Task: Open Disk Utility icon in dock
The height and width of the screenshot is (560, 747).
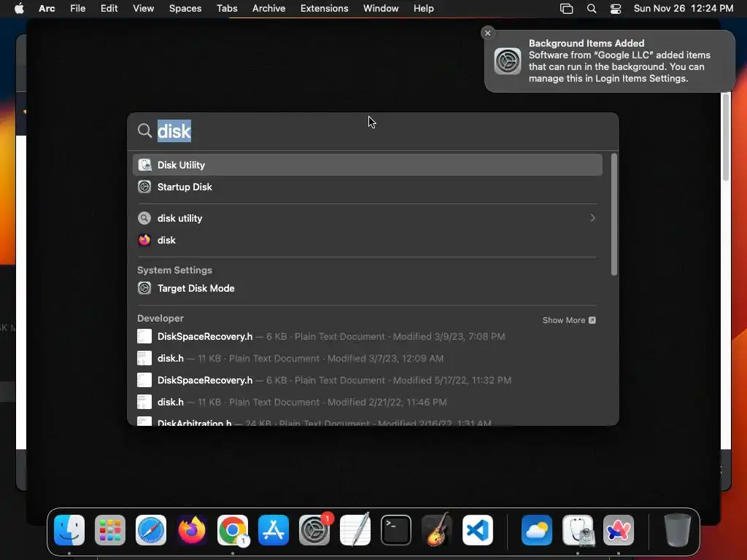Action: pyautogui.click(x=578, y=530)
